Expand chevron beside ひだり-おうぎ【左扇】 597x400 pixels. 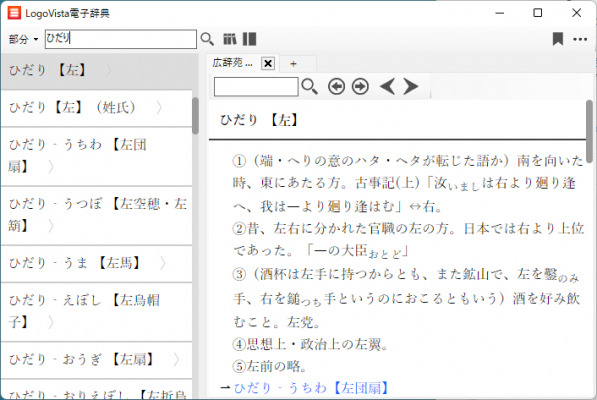(x=176, y=360)
